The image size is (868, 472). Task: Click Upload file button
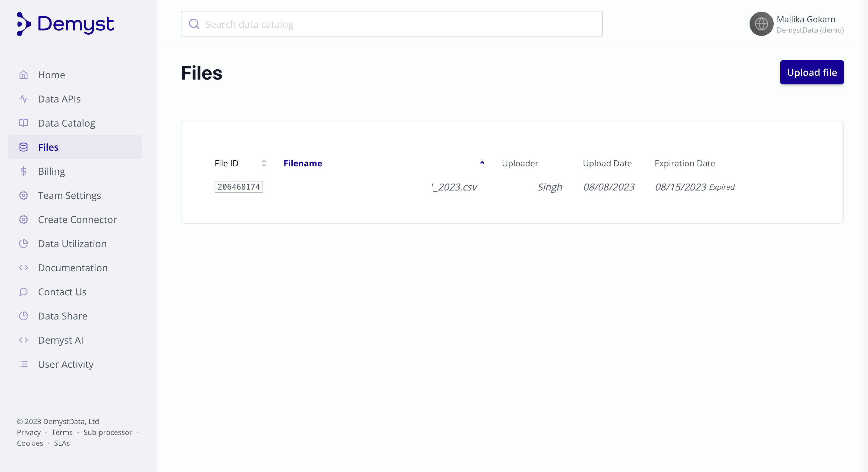(812, 72)
